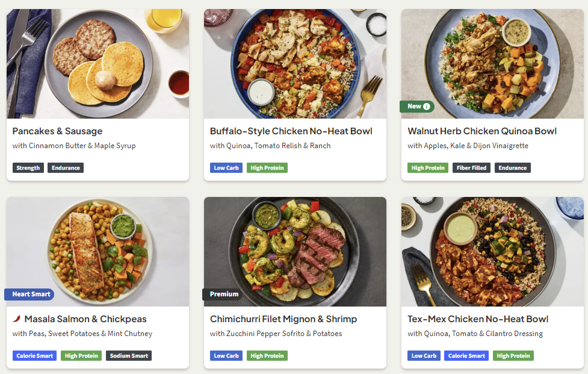Open the Pancakes & Sausage photo
The width and height of the screenshot is (588, 374).
tap(97, 64)
